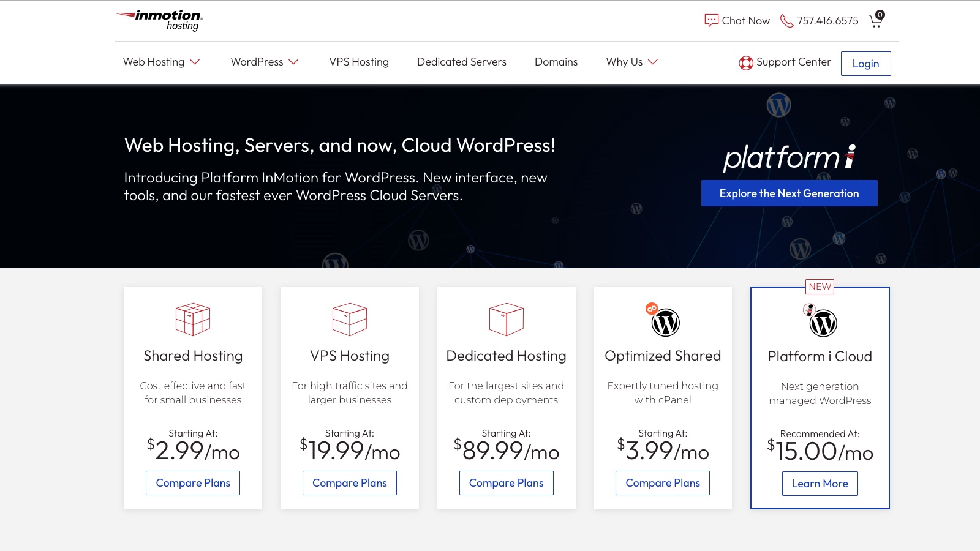Click the Support Center lifebuoy icon

click(746, 62)
